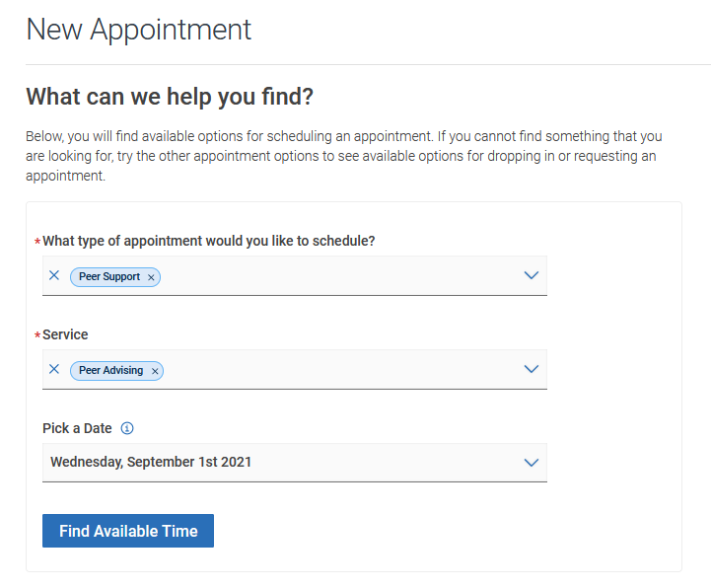
Task: Click inside the appointment type input area
Action: pyautogui.click(x=340, y=276)
